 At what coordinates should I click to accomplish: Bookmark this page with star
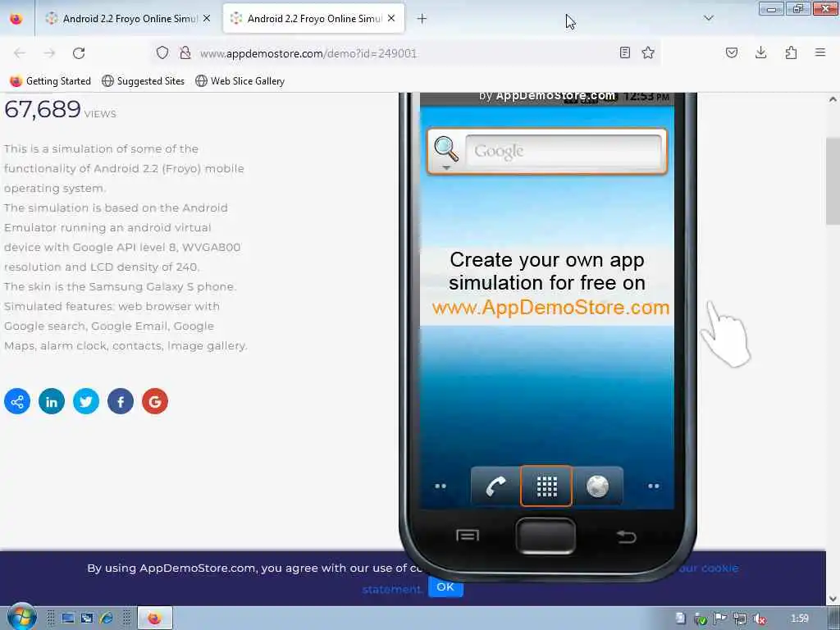648,52
